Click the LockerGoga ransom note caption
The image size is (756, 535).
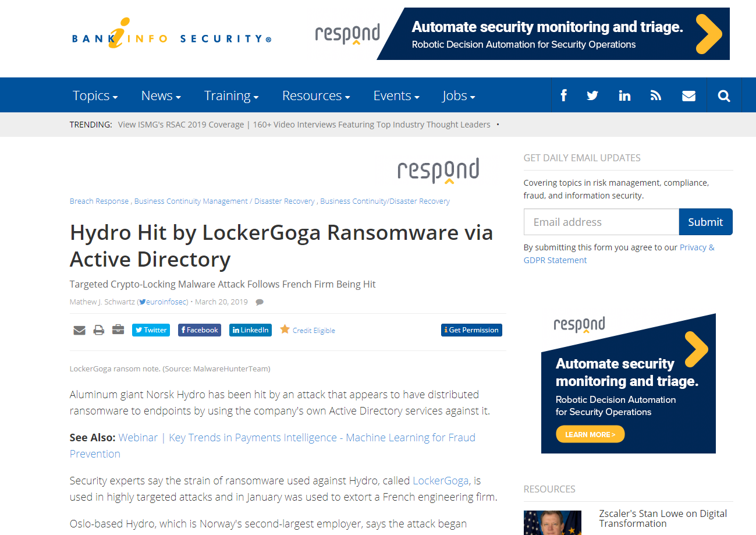click(x=170, y=369)
